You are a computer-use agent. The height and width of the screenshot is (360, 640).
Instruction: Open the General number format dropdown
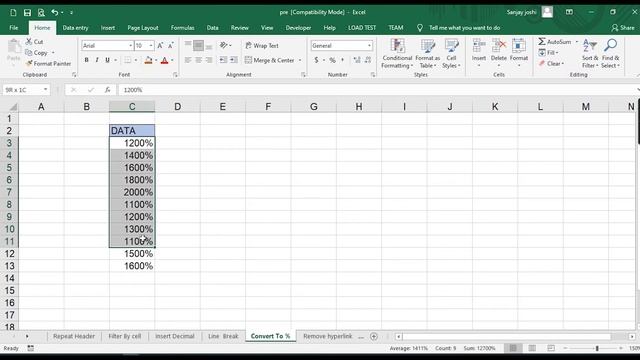369,46
